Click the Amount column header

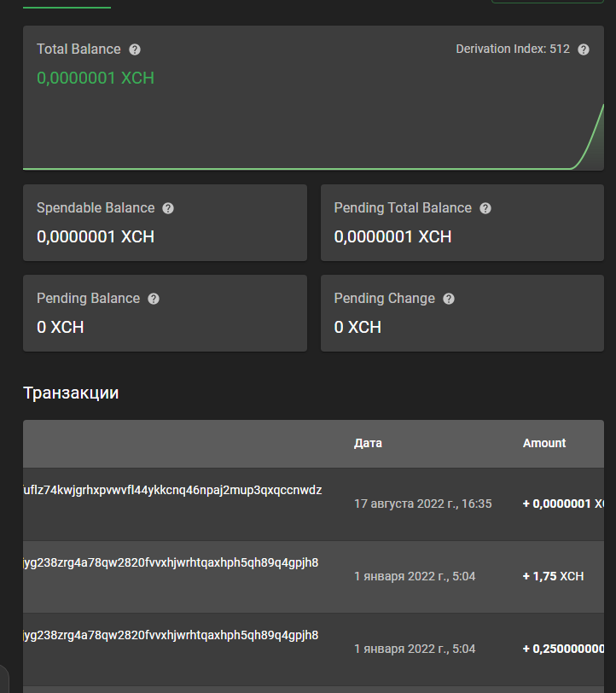pyautogui.click(x=544, y=443)
